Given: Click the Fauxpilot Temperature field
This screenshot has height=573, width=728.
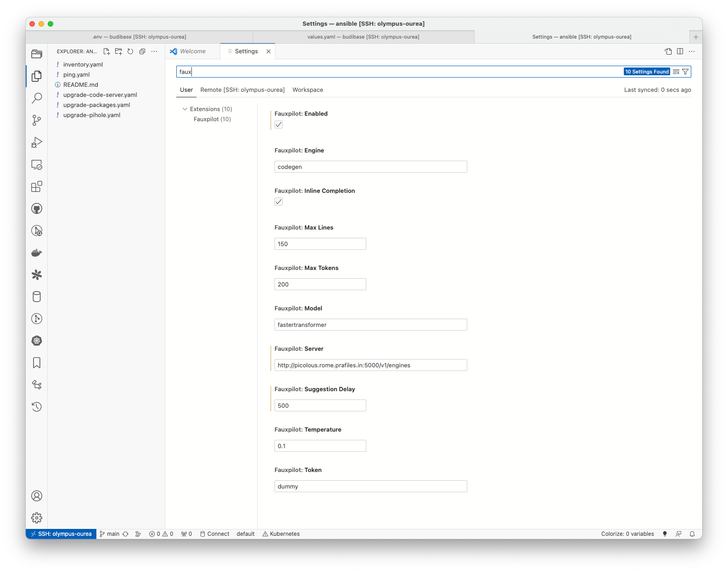Looking at the screenshot, I should click(320, 446).
